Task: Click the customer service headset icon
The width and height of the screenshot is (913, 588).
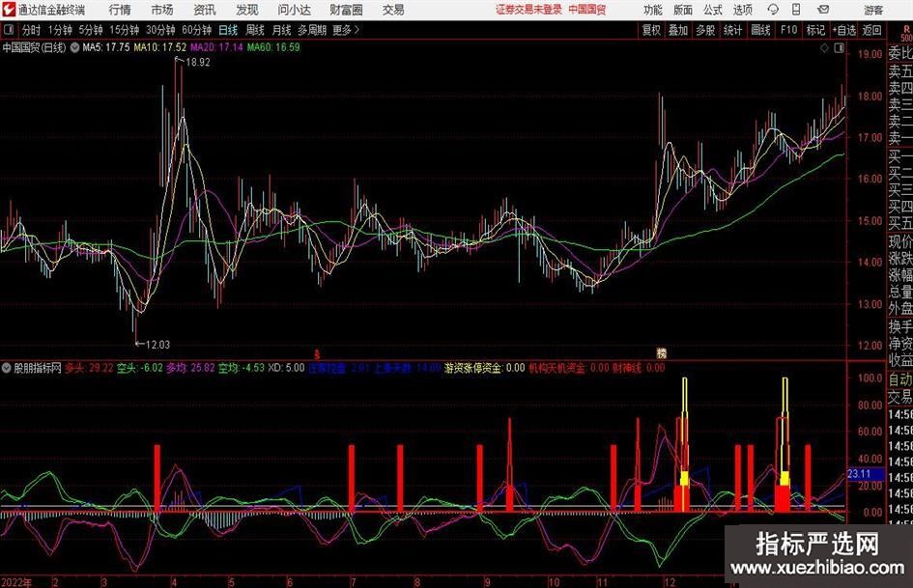Action: (x=773, y=10)
